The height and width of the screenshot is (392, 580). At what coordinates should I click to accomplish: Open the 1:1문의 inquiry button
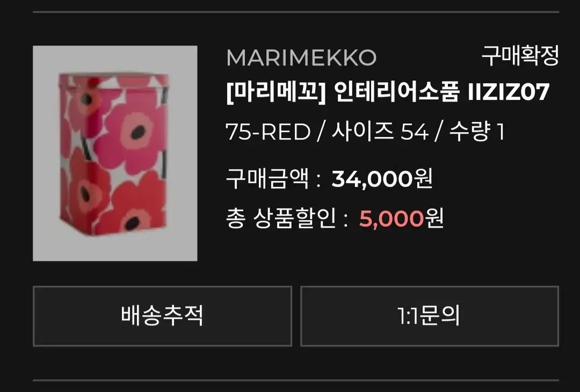(430, 316)
